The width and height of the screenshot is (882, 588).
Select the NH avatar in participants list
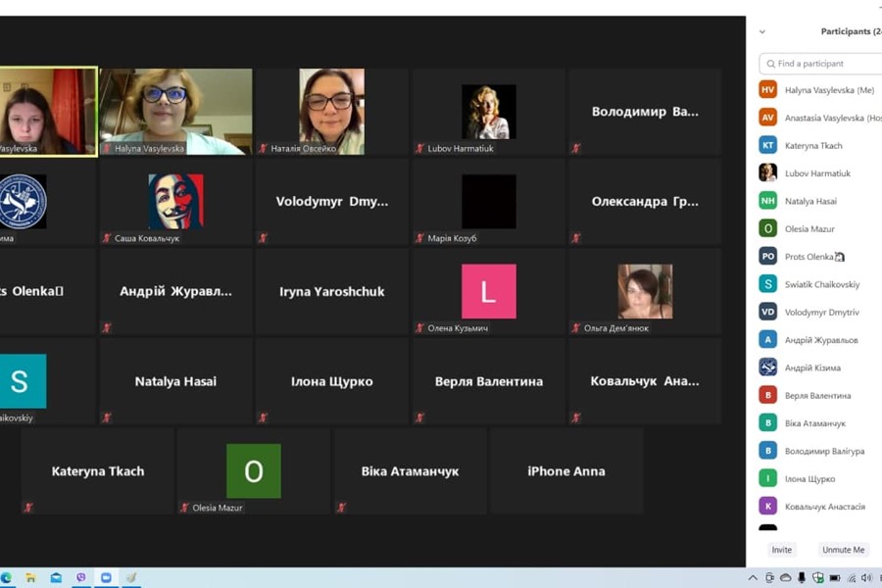[767, 200]
